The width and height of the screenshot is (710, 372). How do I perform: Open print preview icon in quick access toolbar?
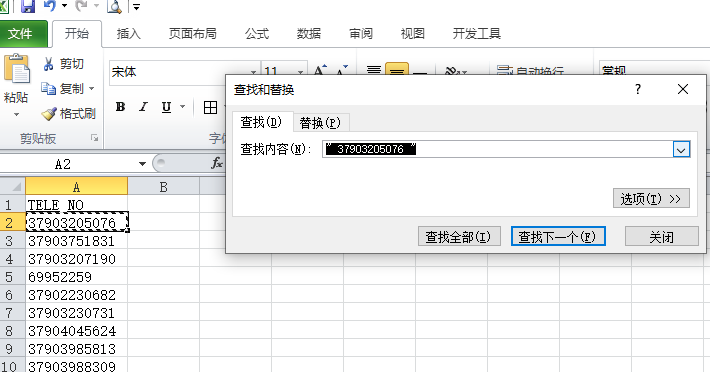114,6
